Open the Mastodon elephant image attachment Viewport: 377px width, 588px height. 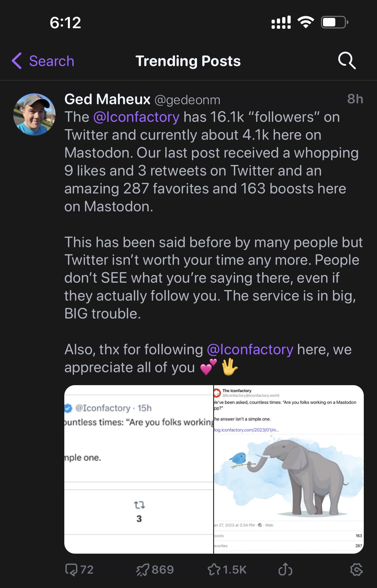[x=289, y=469]
